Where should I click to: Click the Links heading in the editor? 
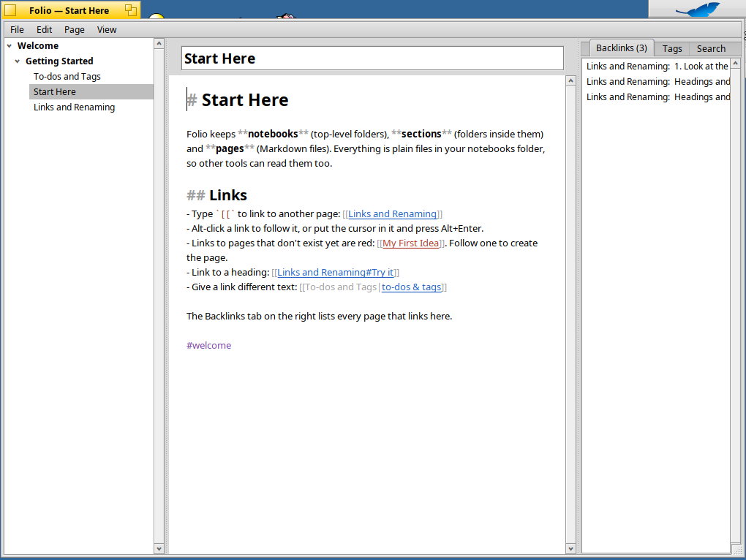tap(228, 195)
